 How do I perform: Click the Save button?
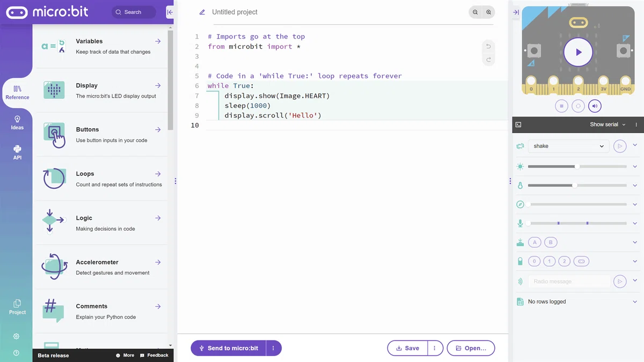pos(407,348)
